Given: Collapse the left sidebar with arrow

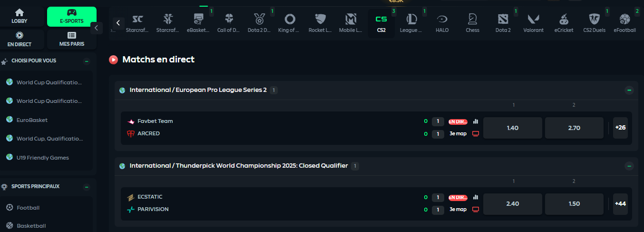Looking at the screenshot, I should click(96, 28).
